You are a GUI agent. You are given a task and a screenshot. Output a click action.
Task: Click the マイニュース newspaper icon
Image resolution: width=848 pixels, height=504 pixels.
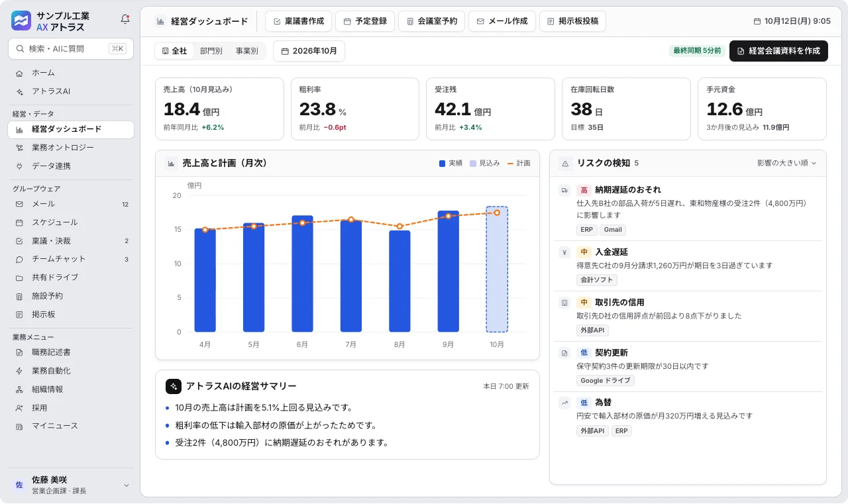pyautogui.click(x=19, y=426)
